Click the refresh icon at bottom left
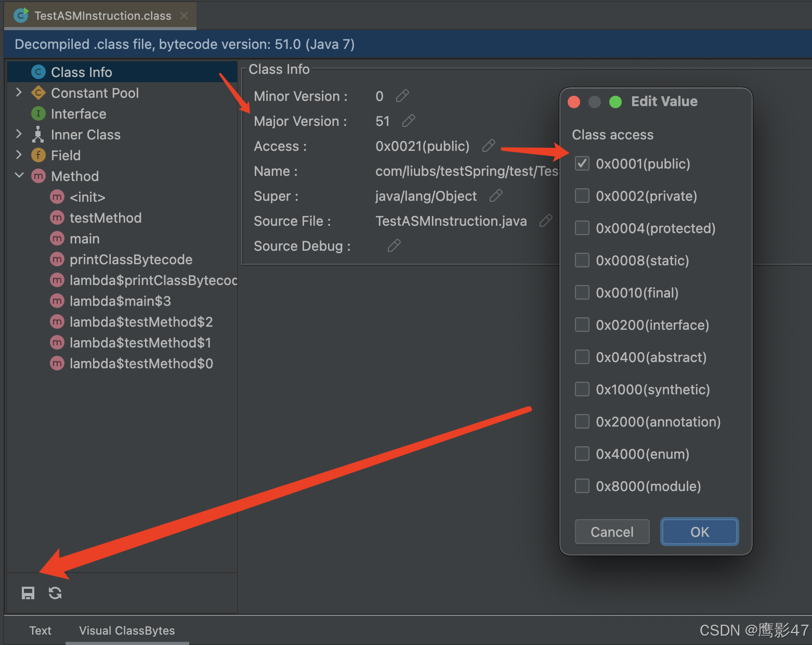Image resolution: width=812 pixels, height=645 pixels. [x=55, y=592]
